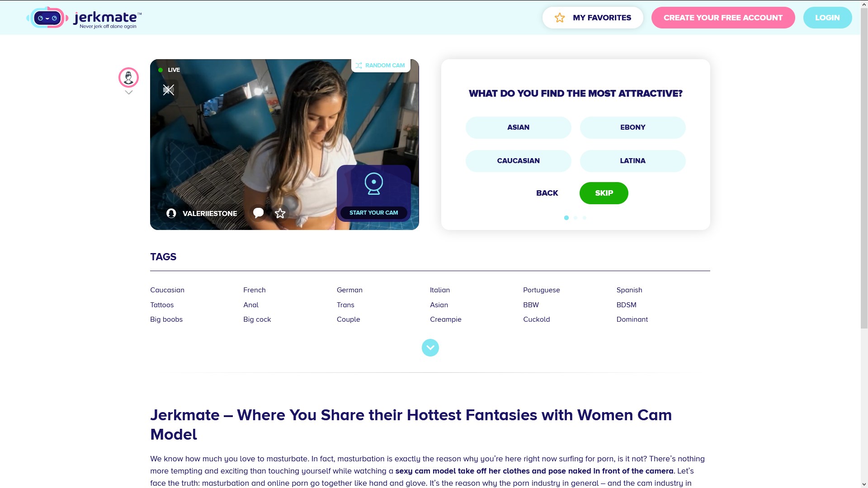Toggle favorite star icon on the cam video
Screen dimensions: 868x488
tap(280, 213)
